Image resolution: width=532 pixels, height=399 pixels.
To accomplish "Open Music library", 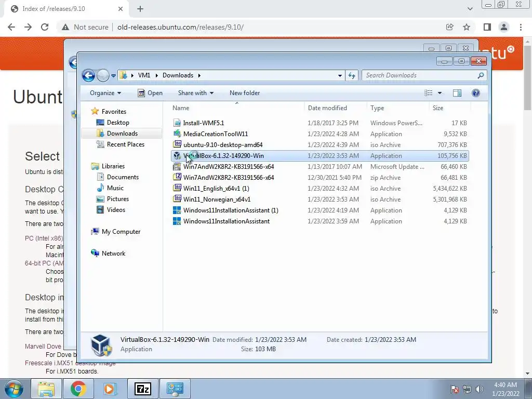I will click(x=115, y=188).
